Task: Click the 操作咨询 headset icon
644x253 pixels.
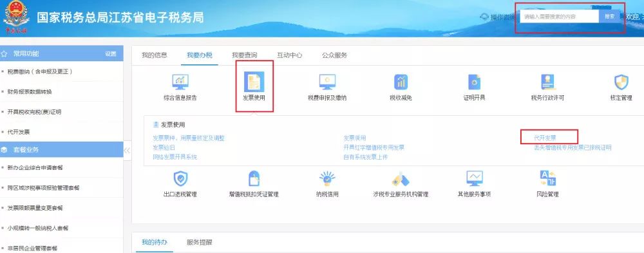Action: 484,17
